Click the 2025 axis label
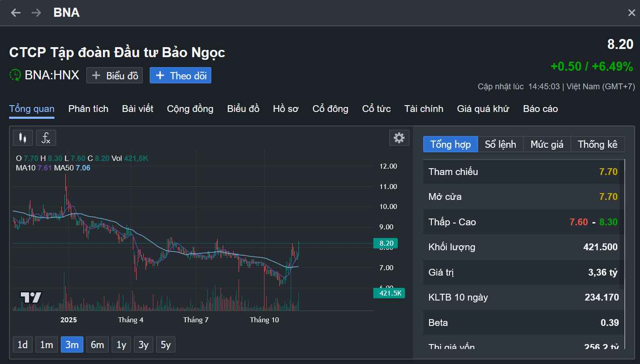640x364 pixels. [x=69, y=320]
